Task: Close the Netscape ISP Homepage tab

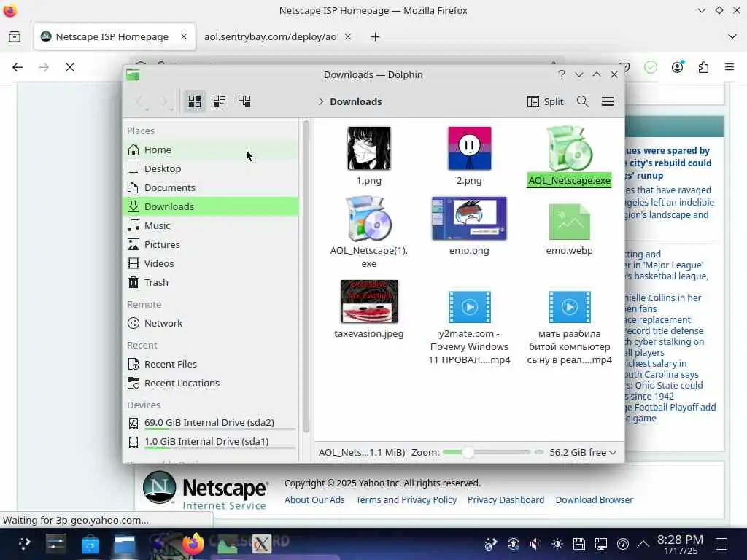Action: coord(183,36)
